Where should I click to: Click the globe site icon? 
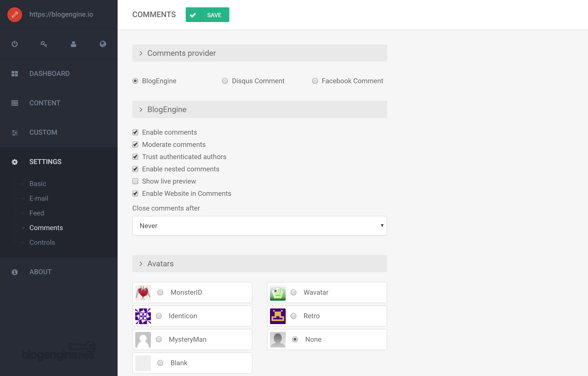coord(103,44)
